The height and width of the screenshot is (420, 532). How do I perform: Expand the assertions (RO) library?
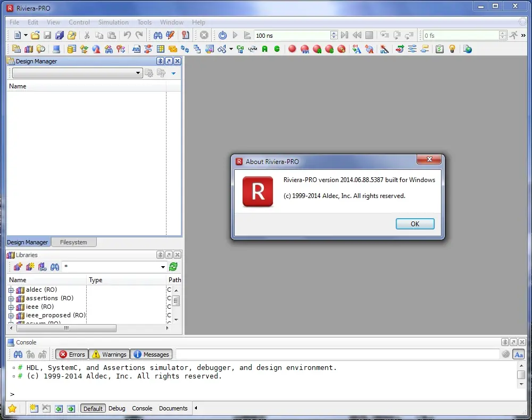(x=11, y=299)
